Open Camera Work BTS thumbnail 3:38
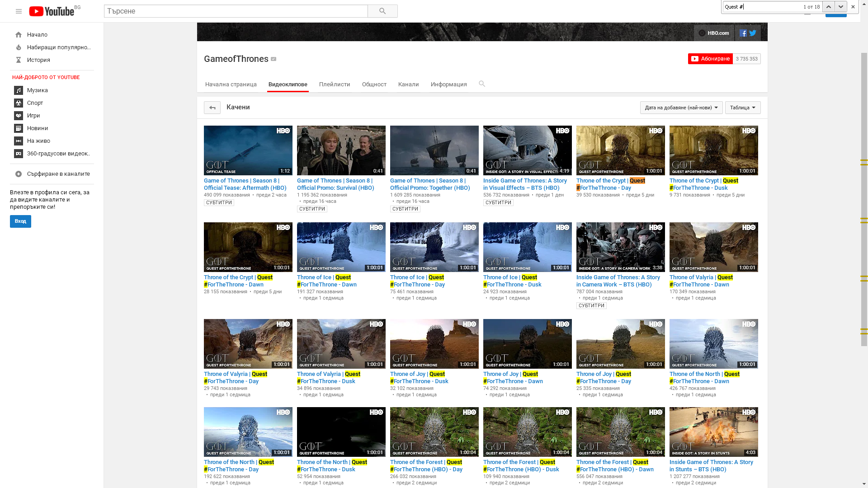Screen dimensions: 868x488 point(621,247)
